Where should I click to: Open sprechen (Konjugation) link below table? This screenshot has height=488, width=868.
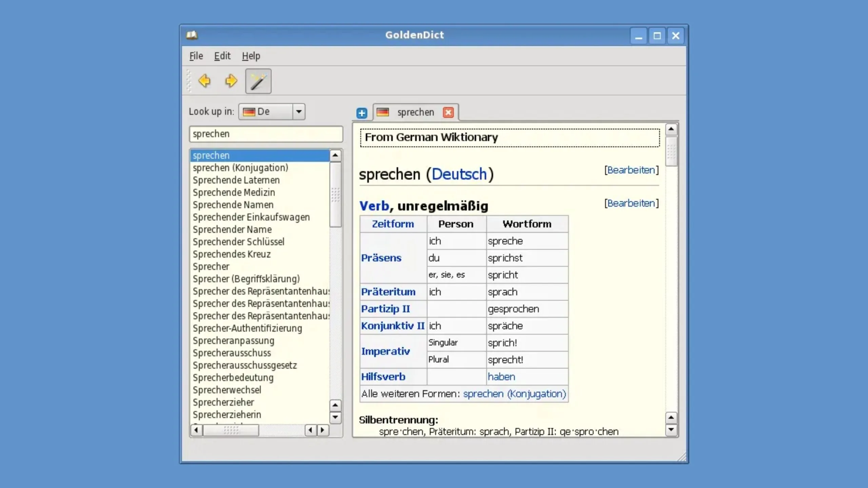[x=515, y=394]
